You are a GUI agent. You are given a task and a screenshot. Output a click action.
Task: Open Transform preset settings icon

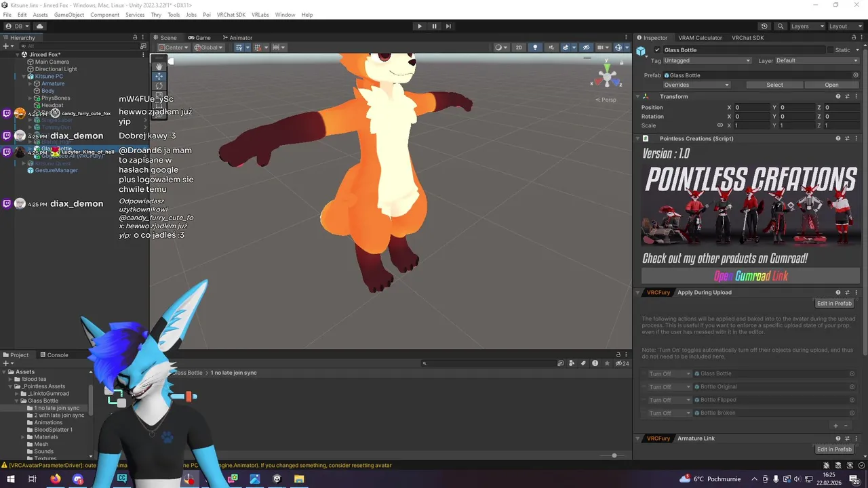[847, 97]
